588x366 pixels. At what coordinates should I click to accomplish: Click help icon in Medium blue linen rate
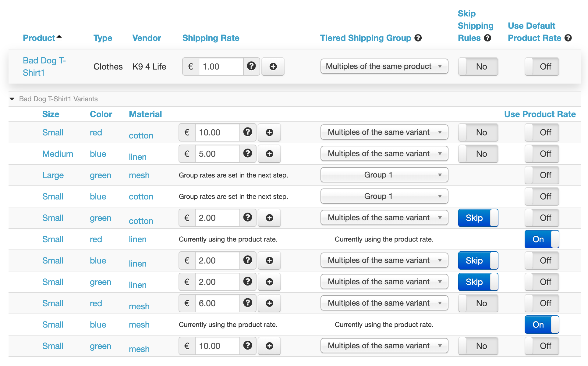click(248, 153)
